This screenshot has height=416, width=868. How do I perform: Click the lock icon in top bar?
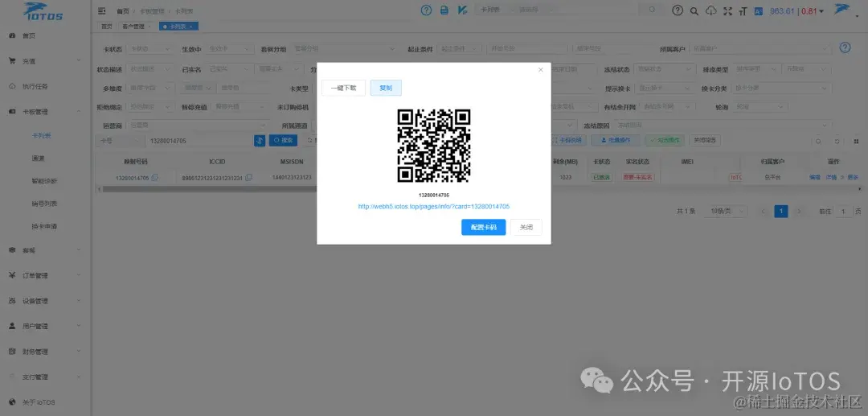[444, 10]
